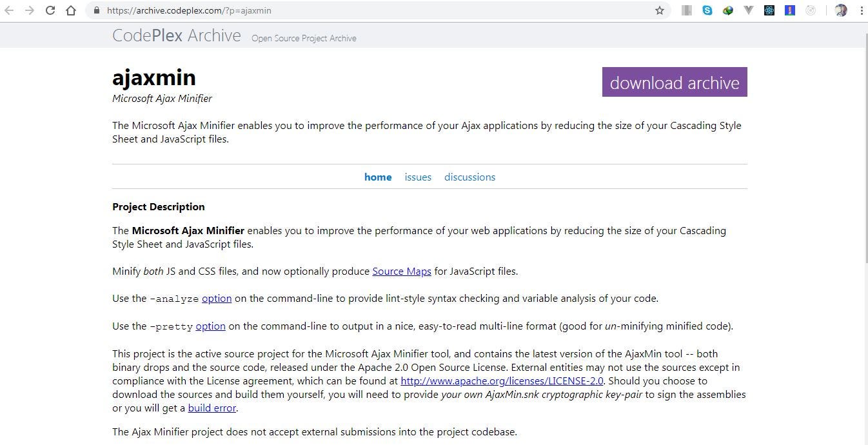
Task: Click the Microsoft Ajax Minifier subtitle
Action: click(x=162, y=99)
